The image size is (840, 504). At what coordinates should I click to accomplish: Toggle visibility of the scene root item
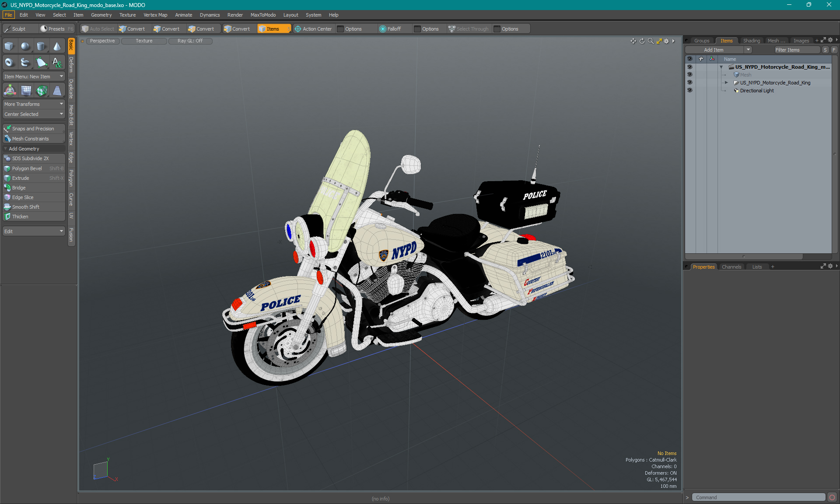tap(689, 67)
